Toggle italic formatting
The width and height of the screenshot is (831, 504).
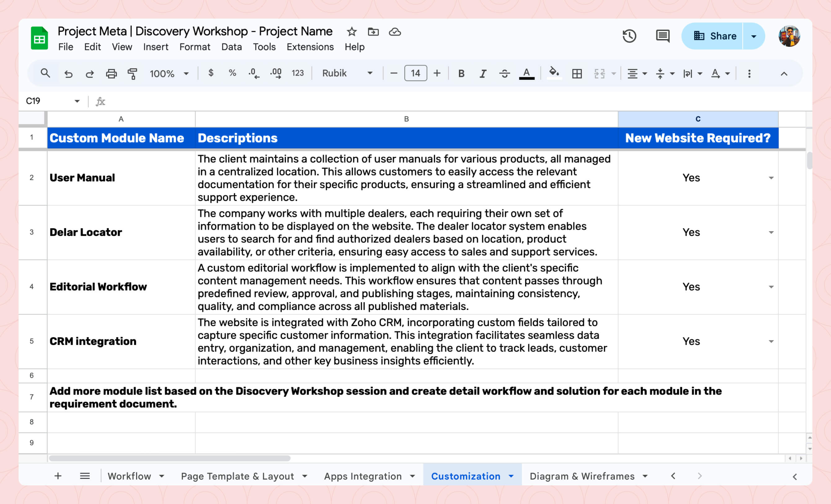click(482, 73)
